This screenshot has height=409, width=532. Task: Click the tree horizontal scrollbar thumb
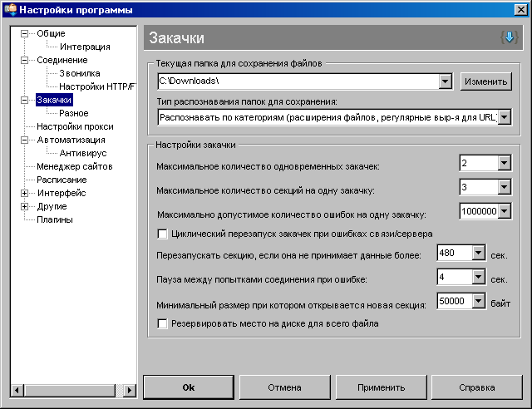pyautogui.click(x=70, y=391)
